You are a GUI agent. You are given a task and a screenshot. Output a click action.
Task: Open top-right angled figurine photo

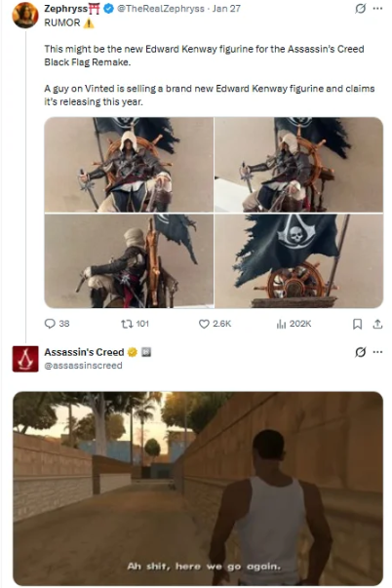(298, 165)
